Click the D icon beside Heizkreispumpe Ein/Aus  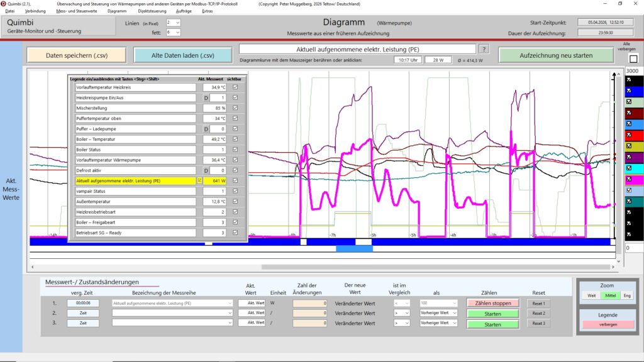205,98
